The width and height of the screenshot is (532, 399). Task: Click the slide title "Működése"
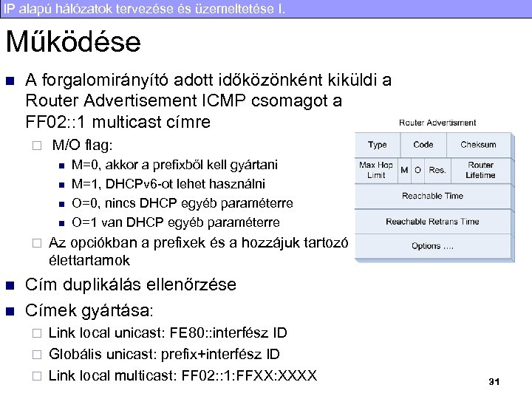pyautogui.click(x=73, y=41)
